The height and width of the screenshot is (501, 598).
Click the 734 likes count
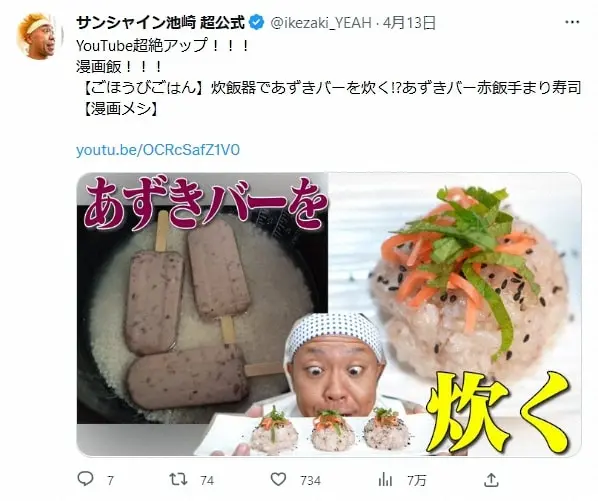click(310, 480)
